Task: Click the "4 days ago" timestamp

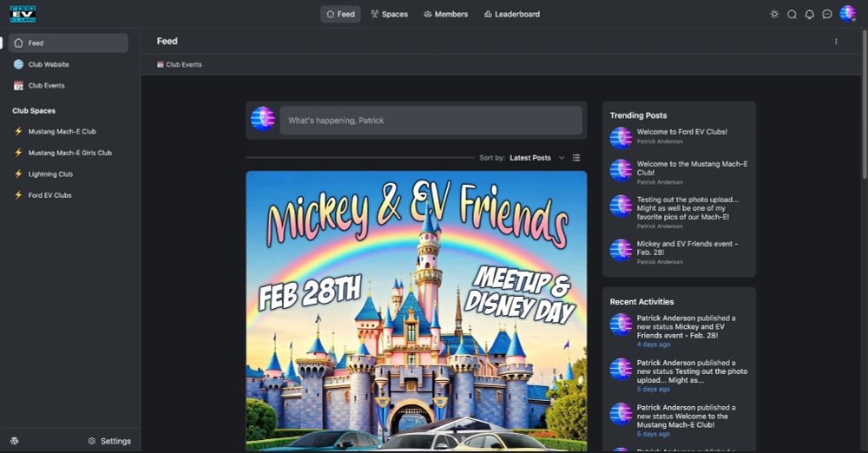Action: (654, 345)
